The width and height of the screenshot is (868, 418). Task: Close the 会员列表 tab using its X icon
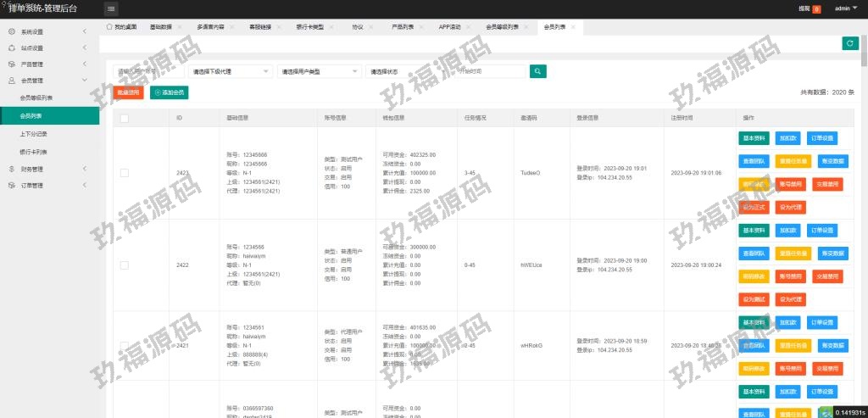point(574,27)
